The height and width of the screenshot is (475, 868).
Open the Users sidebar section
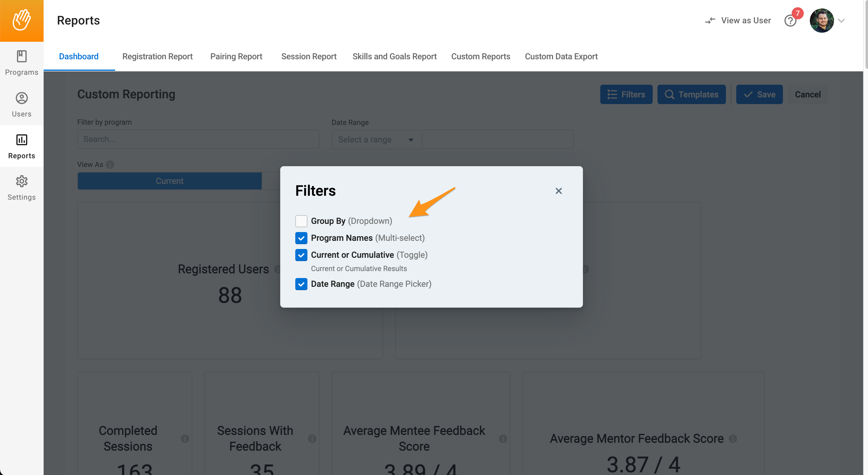tap(22, 105)
